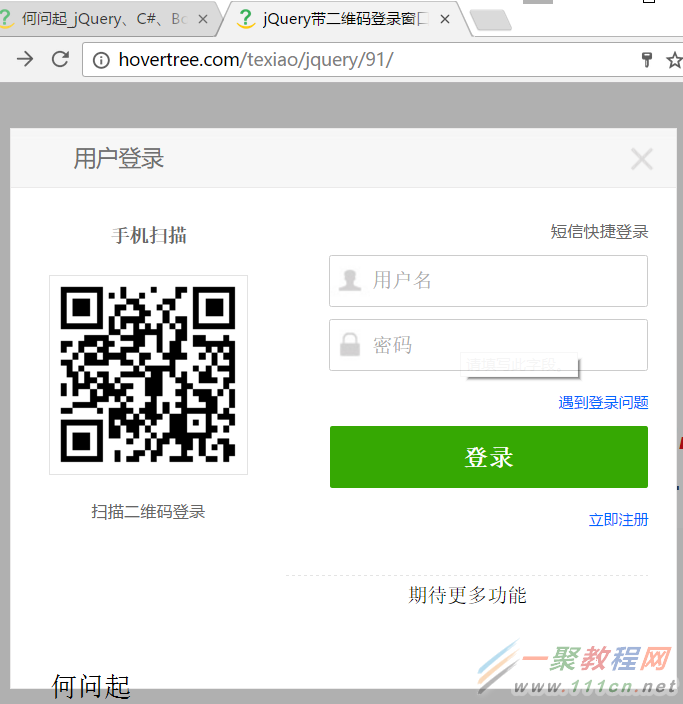Click the user avatar icon in username field
The image size is (683, 704).
pos(350,280)
